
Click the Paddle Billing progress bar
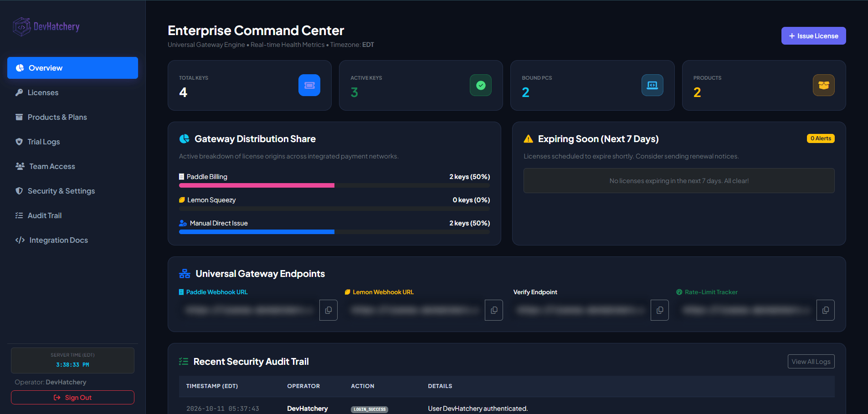(x=334, y=185)
